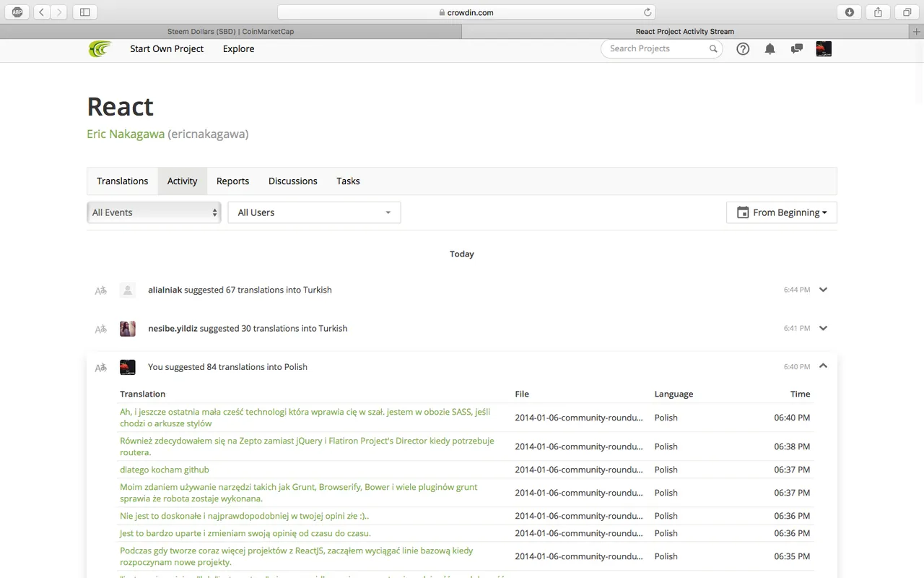Click the Safari forward arrow button
Screen dimensions: 924x578
pyautogui.click(x=59, y=12)
